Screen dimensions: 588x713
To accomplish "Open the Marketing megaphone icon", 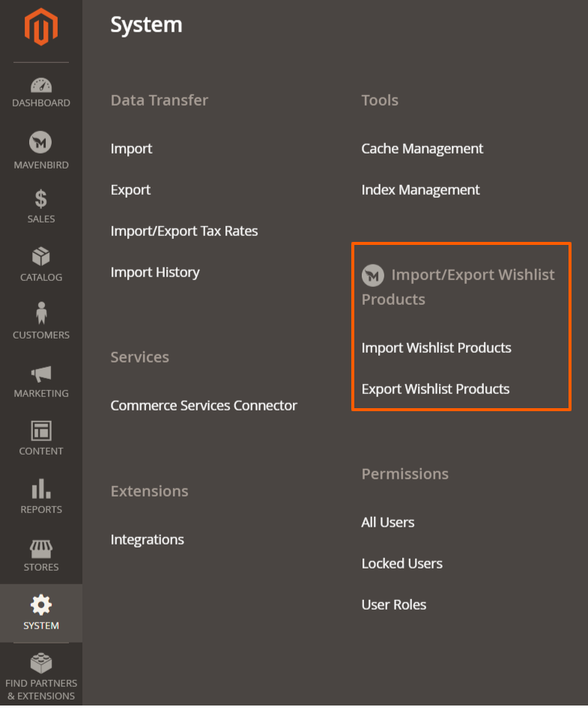I will click(x=41, y=374).
